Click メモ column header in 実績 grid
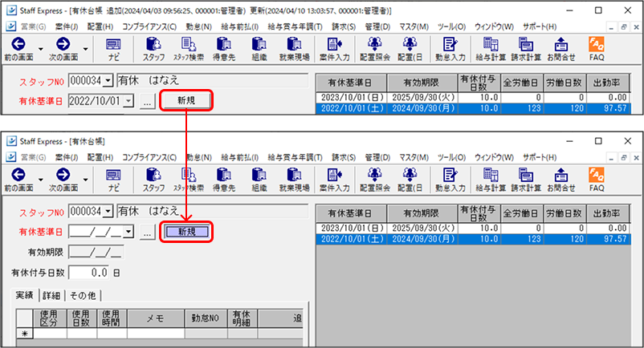 tap(156, 318)
